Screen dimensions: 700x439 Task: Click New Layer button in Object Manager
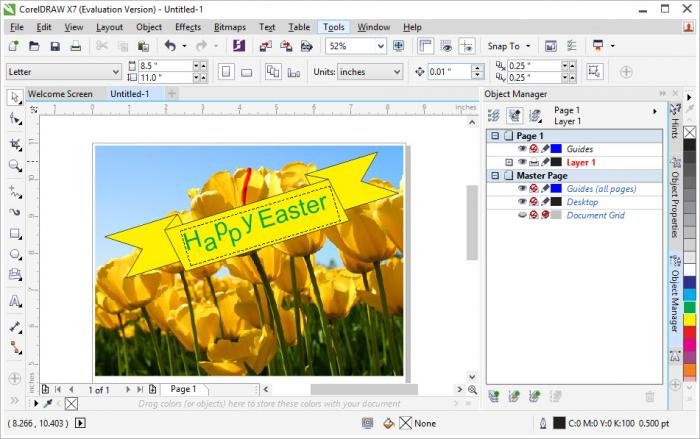[x=494, y=396]
